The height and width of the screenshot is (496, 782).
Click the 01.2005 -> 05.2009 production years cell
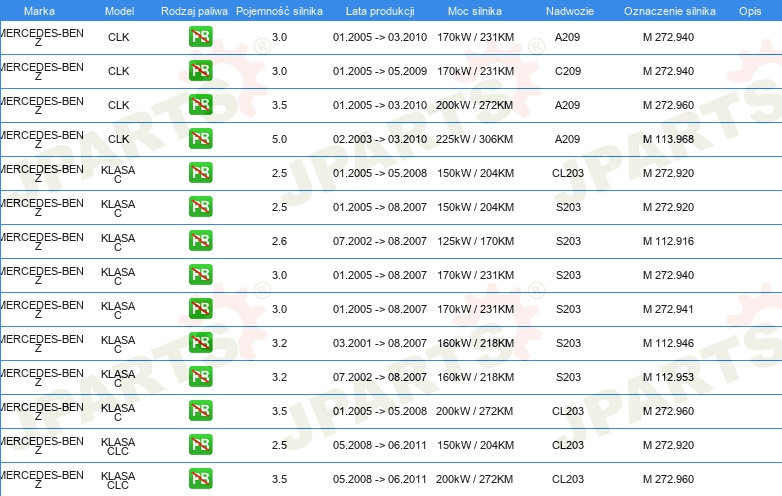(380, 71)
